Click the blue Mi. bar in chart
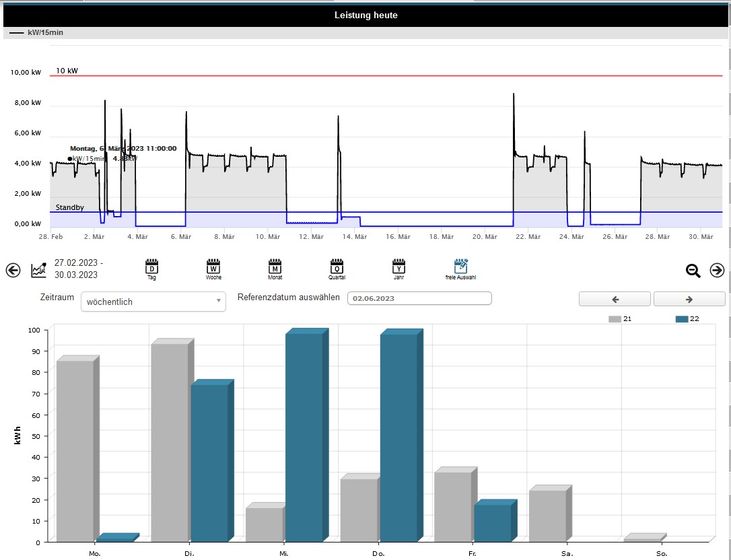Screen dimensions: 731x560 click(x=304, y=438)
